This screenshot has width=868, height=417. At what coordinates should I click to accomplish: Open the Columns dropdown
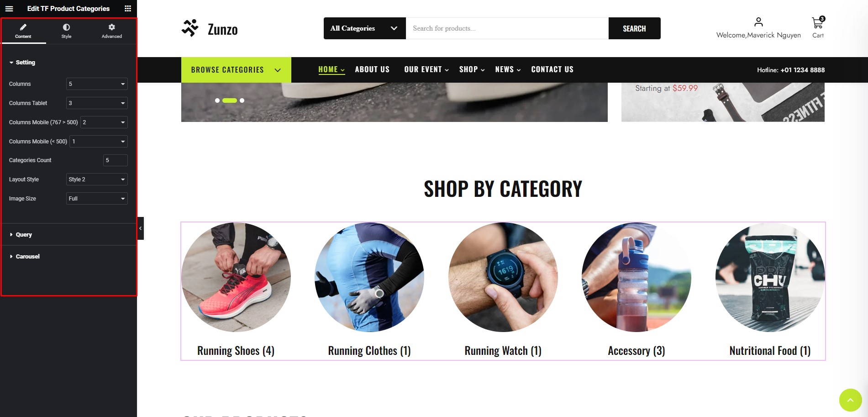point(97,84)
